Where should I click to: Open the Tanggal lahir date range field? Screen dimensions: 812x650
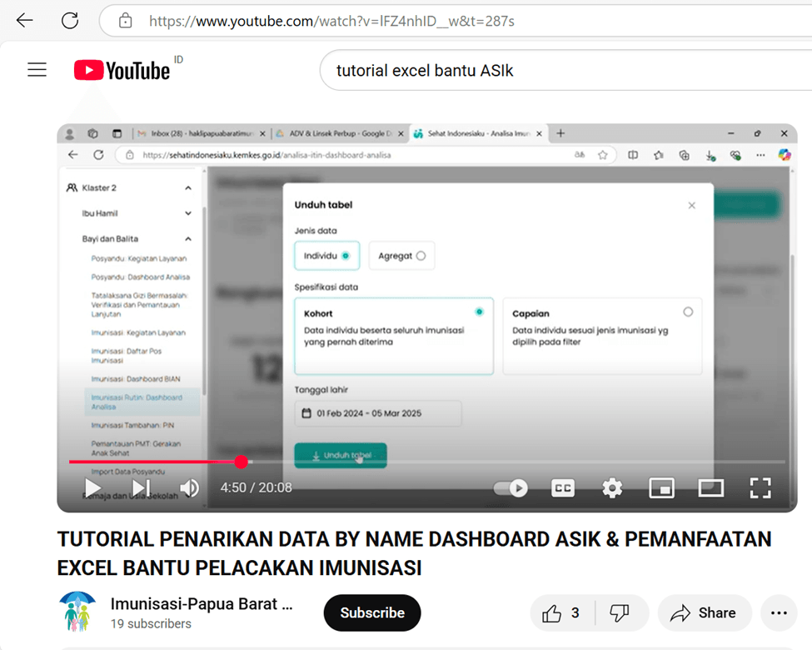click(x=377, y=413)
